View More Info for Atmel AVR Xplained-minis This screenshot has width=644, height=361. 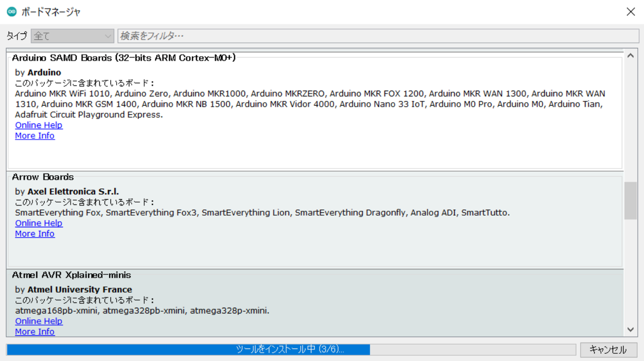[35, 332]
